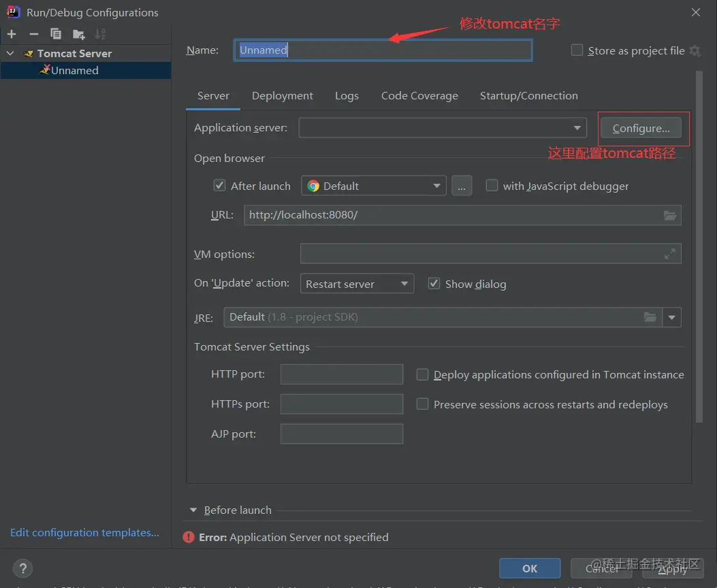The image size is (717, 588).
Task: Click the AJP port field
Action: (x=342, y=434)
